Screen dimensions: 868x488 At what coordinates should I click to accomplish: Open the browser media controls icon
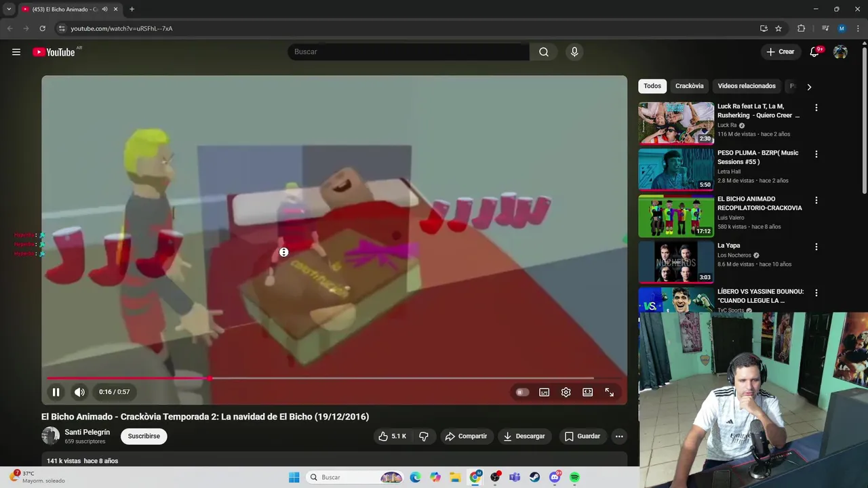coord(825,28)
